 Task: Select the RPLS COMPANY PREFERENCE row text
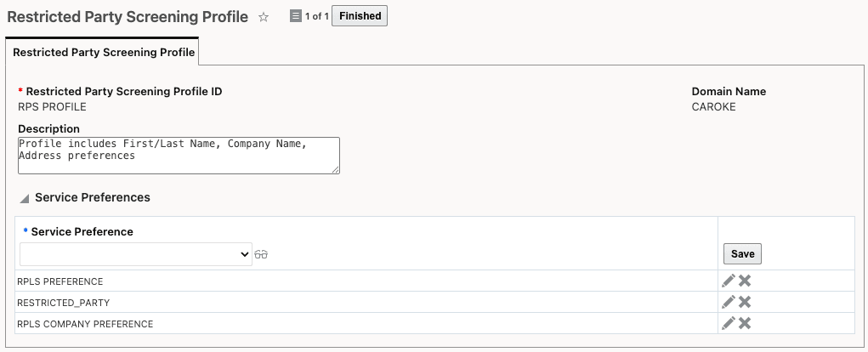click(x=85, y=324)
